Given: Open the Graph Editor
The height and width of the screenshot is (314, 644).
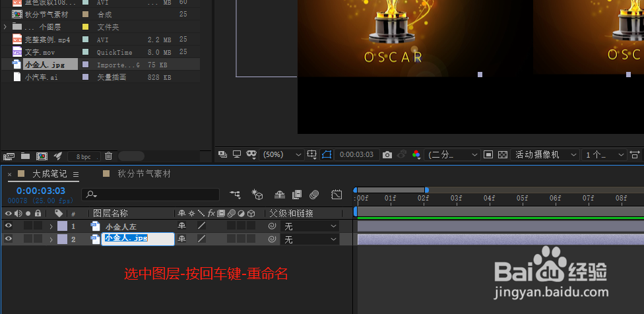Looking at the screenshot, I should point(337,195).
